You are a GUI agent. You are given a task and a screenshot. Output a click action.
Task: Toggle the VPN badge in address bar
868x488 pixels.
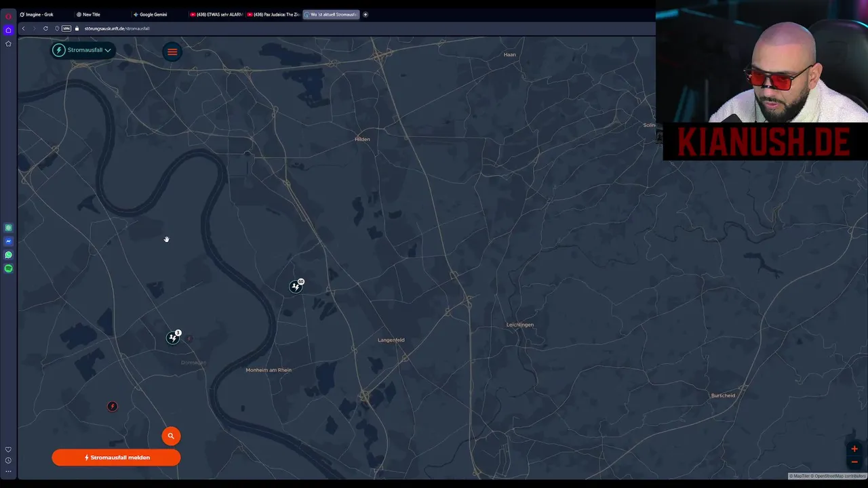[x=66, y=28]
